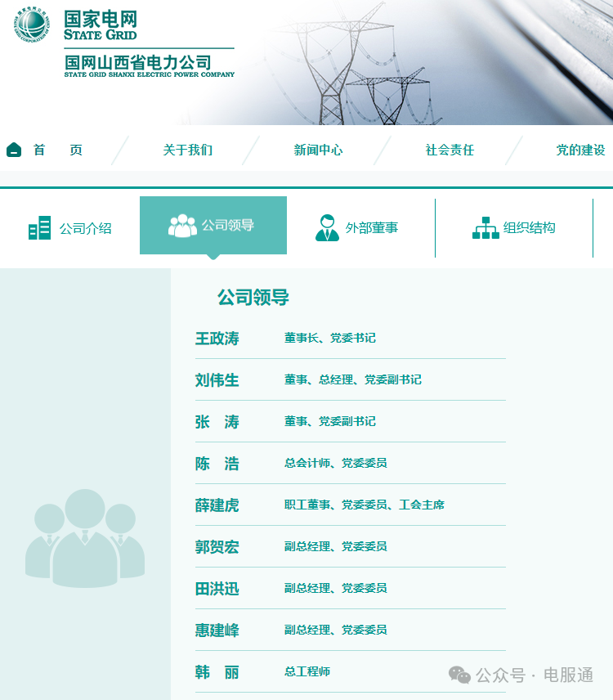
Task: Open the 新闻中心 menu item
Action: (x=318, y=150)
